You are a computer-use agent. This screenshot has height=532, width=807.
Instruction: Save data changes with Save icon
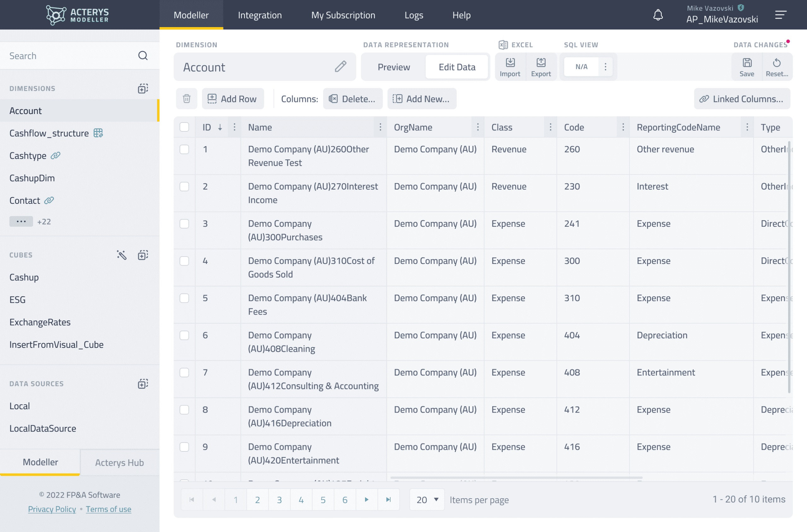[746, 66]
